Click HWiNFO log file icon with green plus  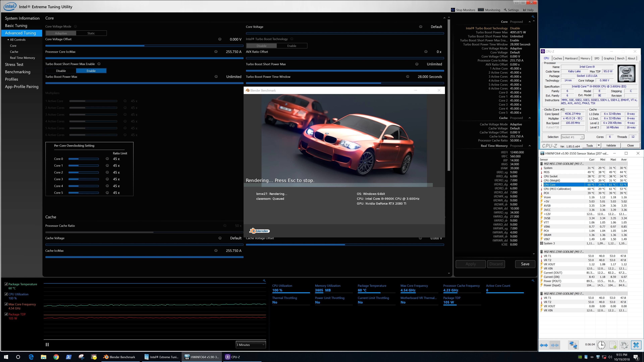(x=613, y=345)
